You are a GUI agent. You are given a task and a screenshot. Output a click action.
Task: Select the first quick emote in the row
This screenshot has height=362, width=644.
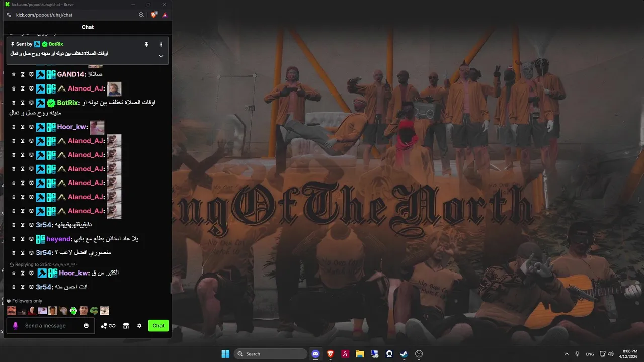click(11, 311)
